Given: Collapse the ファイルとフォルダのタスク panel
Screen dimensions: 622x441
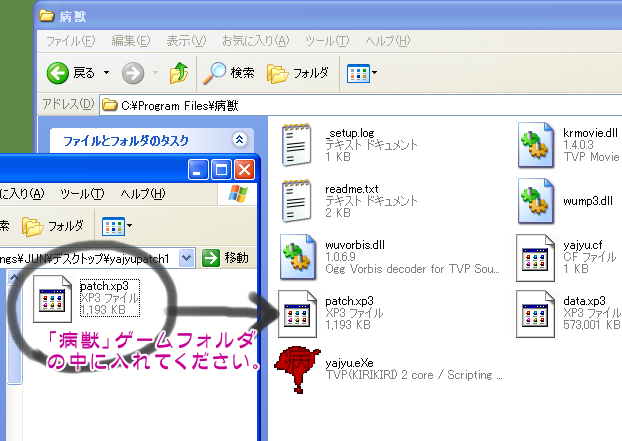Looking at the screenshot, I should (x=238, y=141).
